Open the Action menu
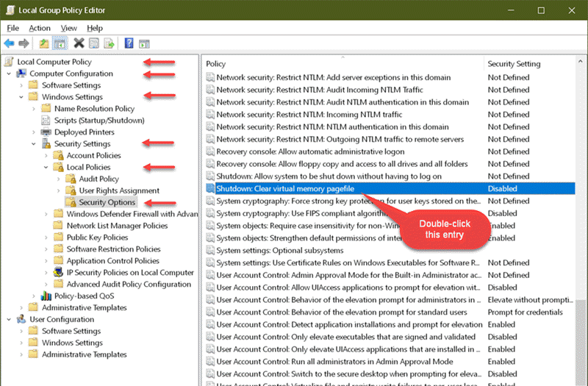Image resolution: width=588 pixels, height=386 pixels. [40, 28]
